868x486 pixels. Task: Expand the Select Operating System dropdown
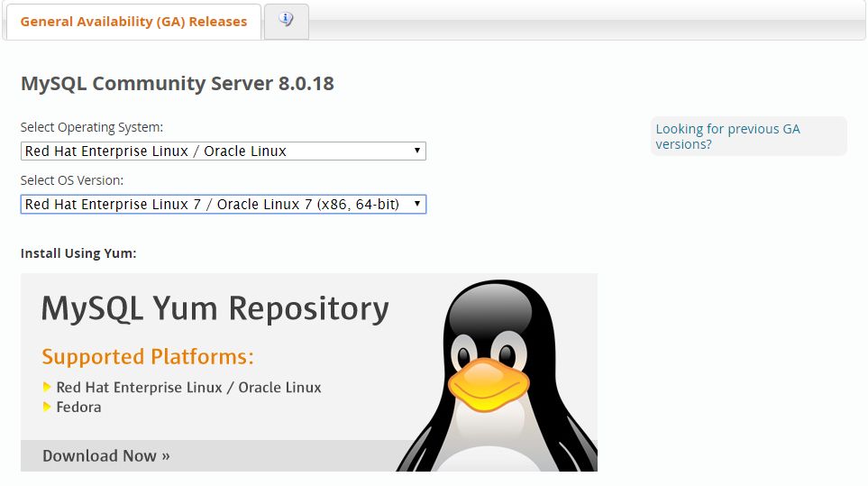click(224, 151)
